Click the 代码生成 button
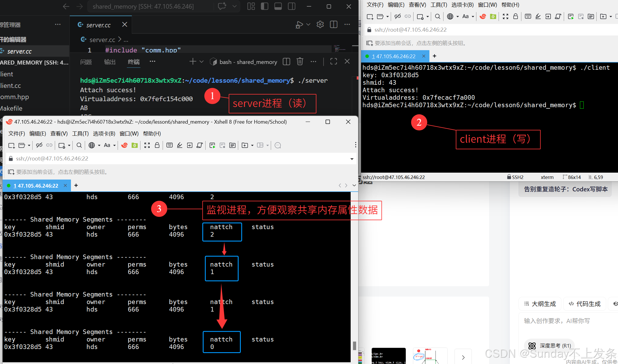Screen dimensions: 618x364 pos(585,304)
